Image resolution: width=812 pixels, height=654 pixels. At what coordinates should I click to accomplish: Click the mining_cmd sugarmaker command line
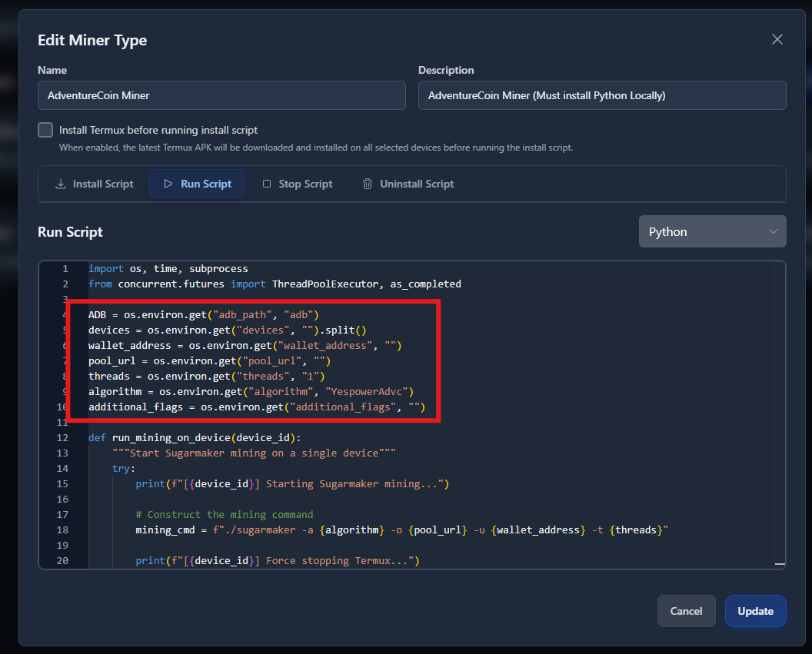(401, 530)
